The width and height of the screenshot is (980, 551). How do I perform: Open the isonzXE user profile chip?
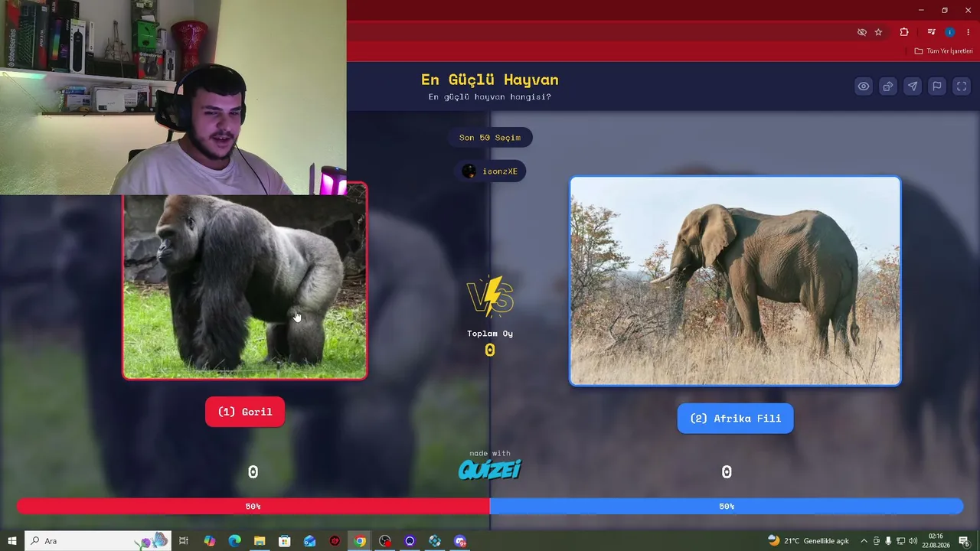490,171
